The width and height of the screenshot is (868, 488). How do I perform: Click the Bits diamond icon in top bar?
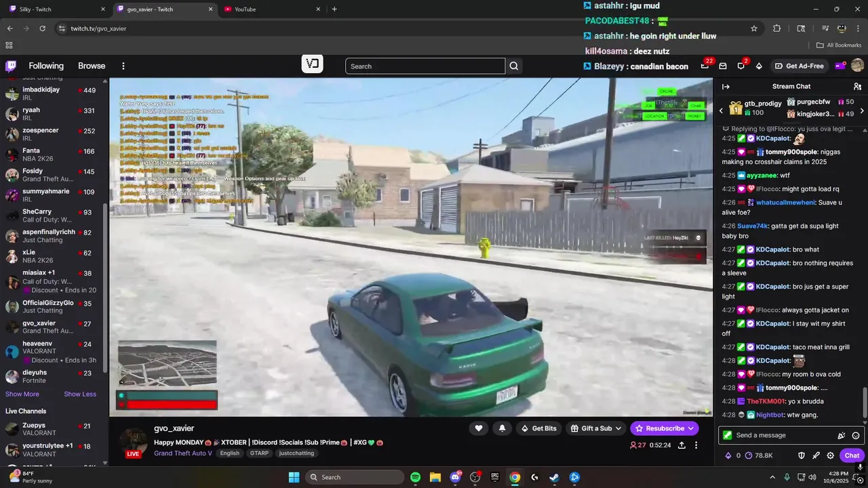click(x=759, y=66)
